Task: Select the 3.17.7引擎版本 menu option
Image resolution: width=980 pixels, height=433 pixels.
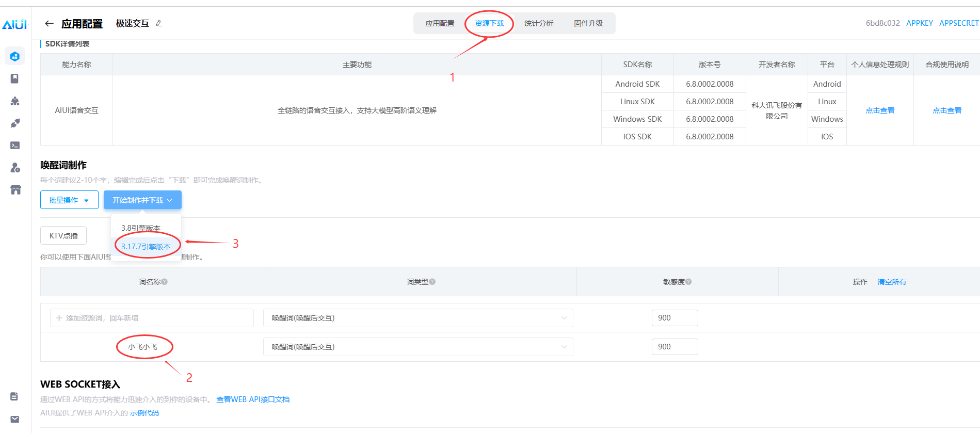Action: (x=146, y=246)
